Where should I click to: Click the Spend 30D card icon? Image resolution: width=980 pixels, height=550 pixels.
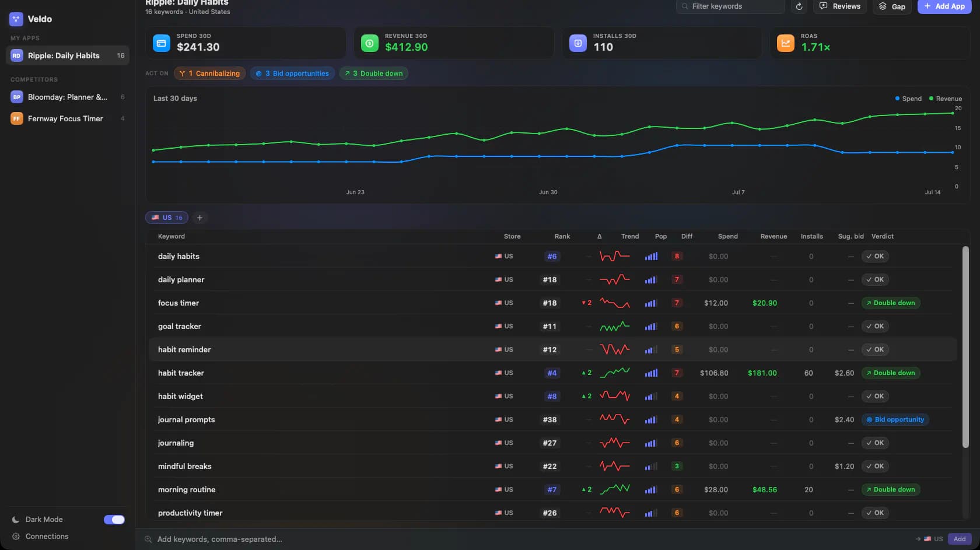(162, 43)
